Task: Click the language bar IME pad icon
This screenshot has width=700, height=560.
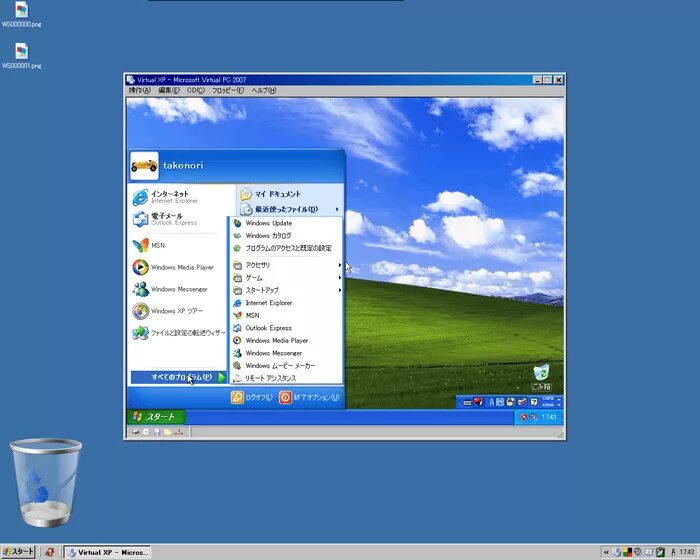Action: 511,402
